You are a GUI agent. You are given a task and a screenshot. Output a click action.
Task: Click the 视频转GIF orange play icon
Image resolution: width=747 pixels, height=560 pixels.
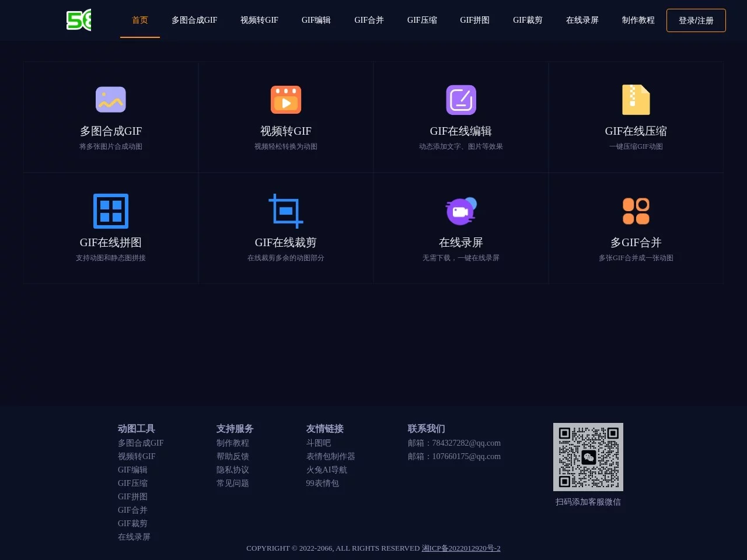point(286,100)
